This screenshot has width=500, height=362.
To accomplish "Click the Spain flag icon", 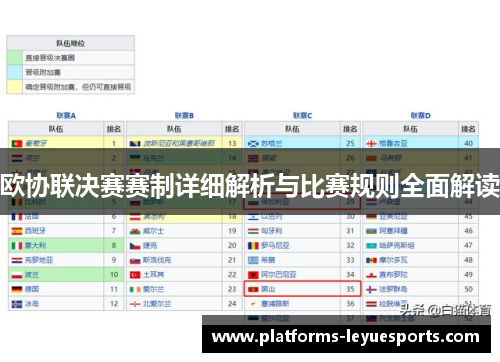I will click(x=17, y=231).
